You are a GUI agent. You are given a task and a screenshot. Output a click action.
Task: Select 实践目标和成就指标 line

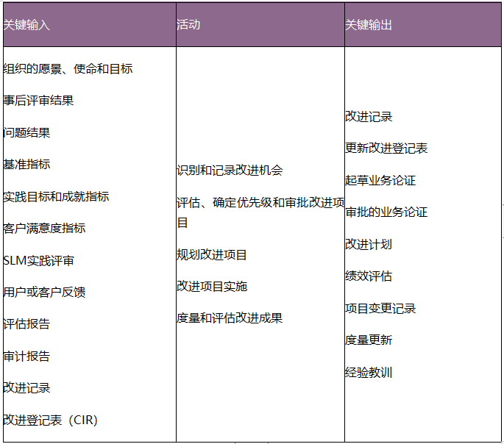point(56,197)
